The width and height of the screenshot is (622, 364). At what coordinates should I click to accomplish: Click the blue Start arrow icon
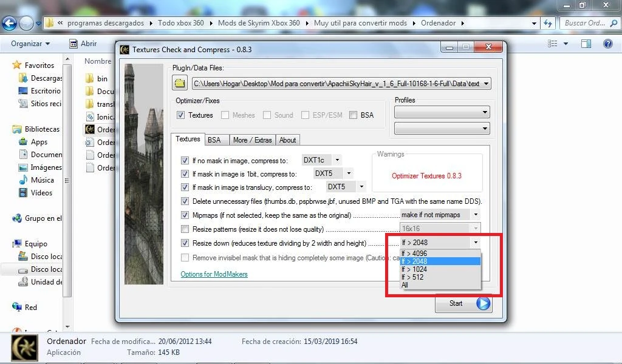click(x=483, y=303)
